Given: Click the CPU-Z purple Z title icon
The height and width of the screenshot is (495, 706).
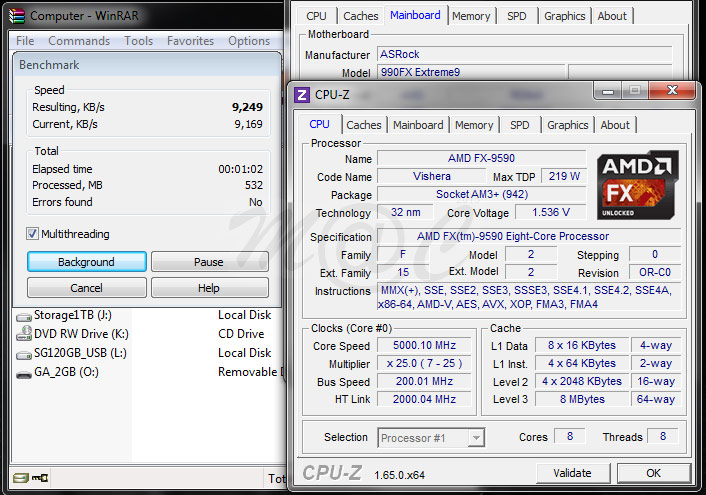Looking at the screenshot, I should (302, 95).
